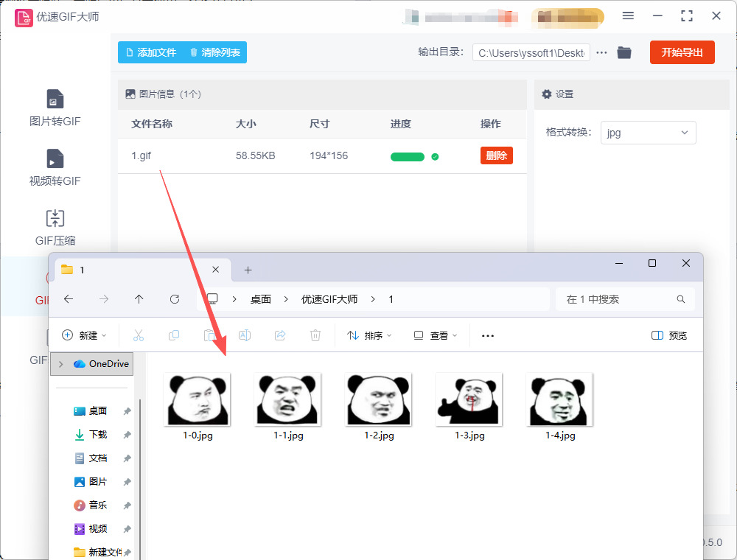Image resolution: width=737 pixels, height=560 pixels.
Task: Click 桌面 in the Explorer breadcrumb
Action: [x=260, y=299]
